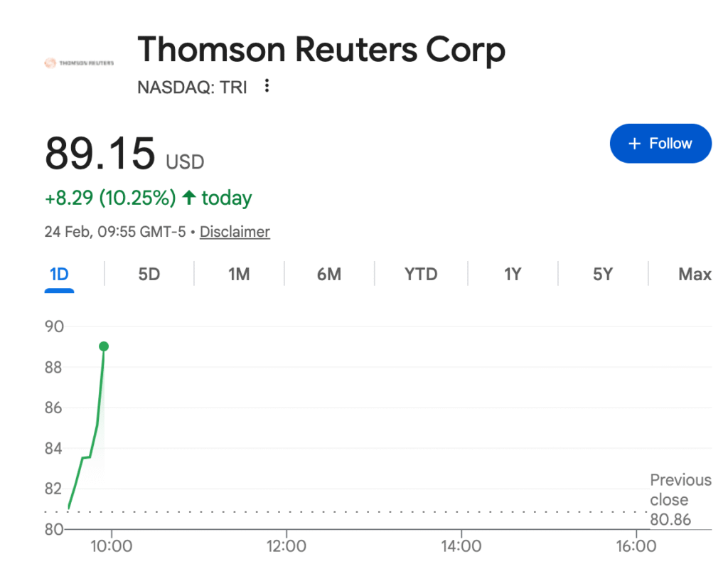Open the Max range tab
Screen dimensions: 728x569
click(x=695, y=274)
